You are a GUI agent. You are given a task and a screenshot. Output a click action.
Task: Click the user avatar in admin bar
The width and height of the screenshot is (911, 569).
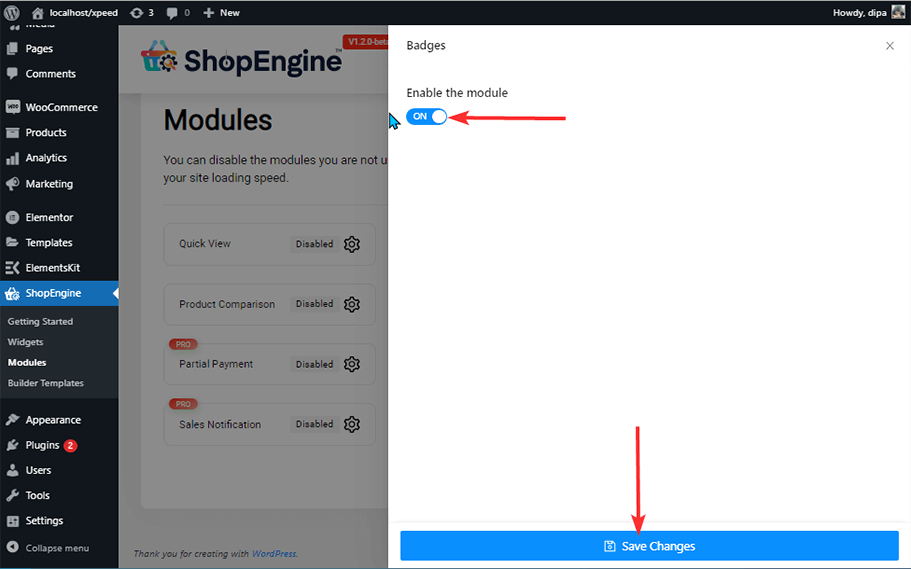pos(898,12)
